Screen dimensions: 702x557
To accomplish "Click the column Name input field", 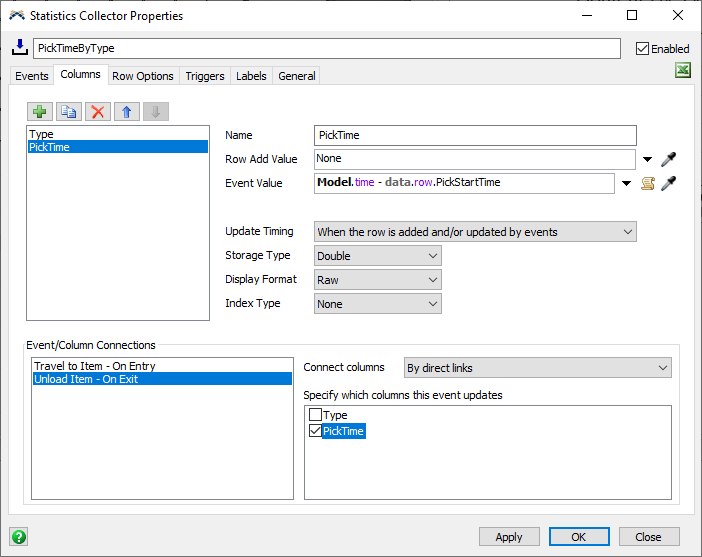I will [x=475, y=135].
